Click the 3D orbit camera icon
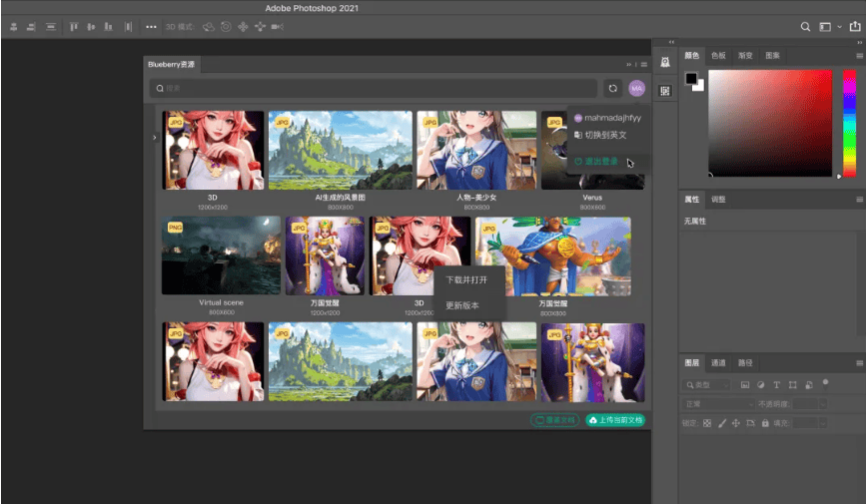 208,27
